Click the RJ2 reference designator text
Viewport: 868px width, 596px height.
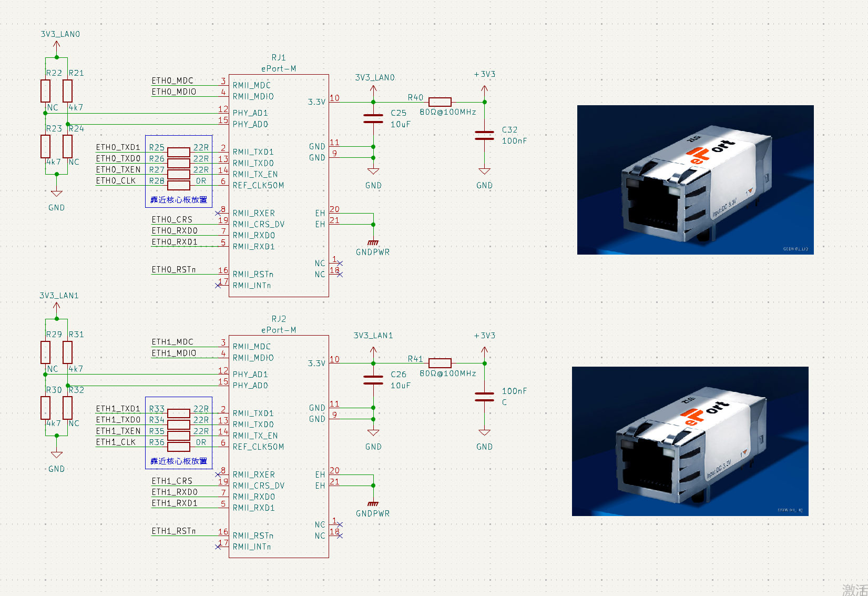(279, 319)
